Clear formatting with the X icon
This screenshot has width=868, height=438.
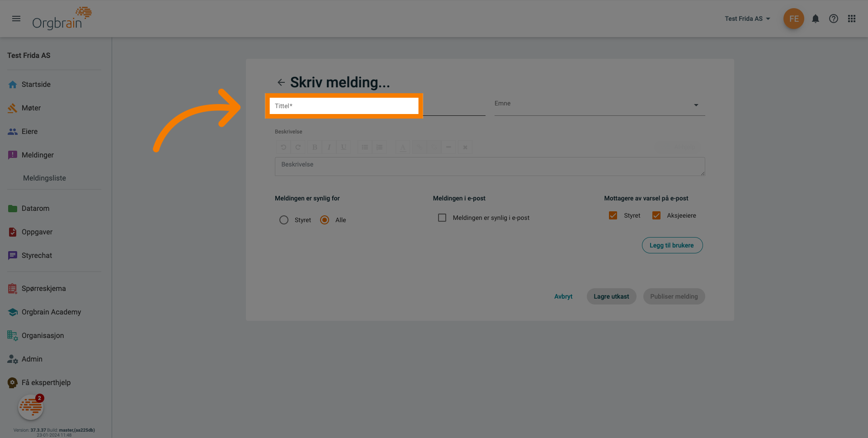pyautogui.click(x=465, y=147)
